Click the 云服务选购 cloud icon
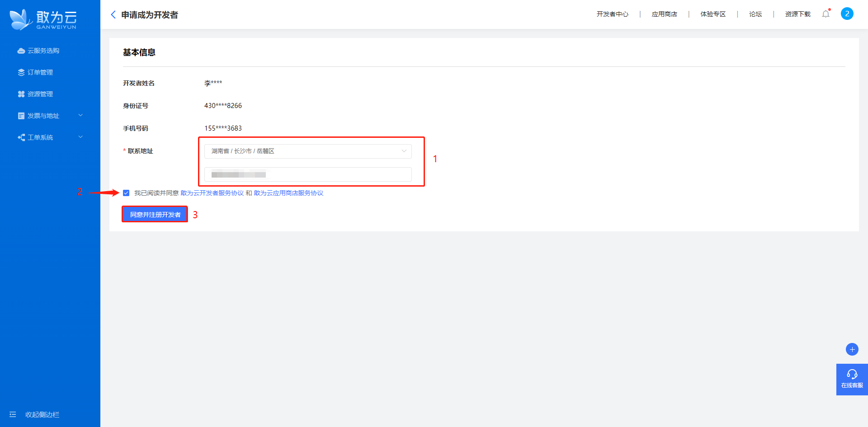 tap(21, 51)
